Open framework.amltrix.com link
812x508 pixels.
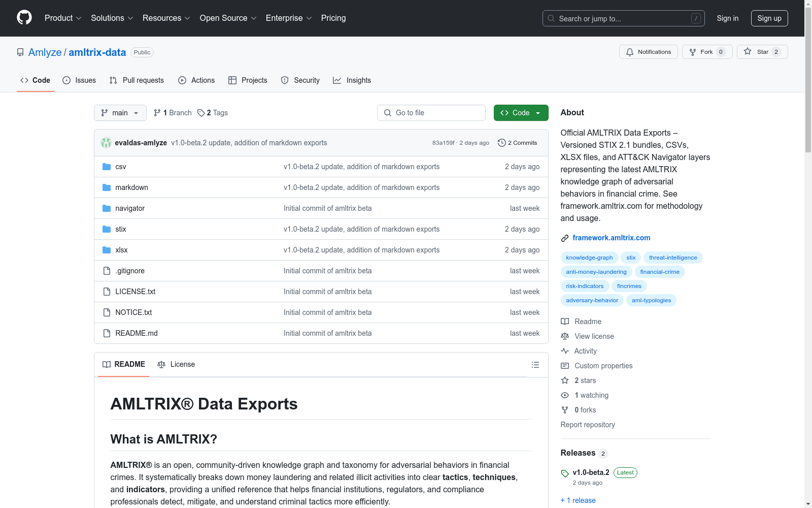(x=612, y=238)
